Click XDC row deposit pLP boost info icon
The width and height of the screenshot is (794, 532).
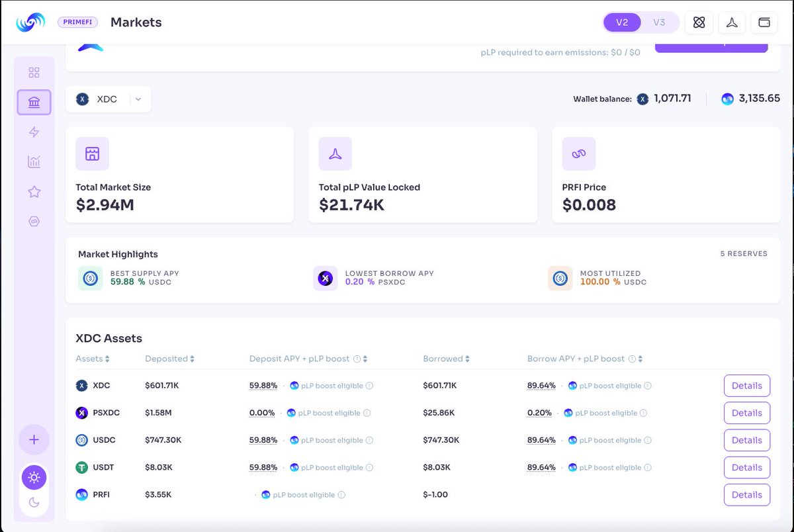click(370, 386)
